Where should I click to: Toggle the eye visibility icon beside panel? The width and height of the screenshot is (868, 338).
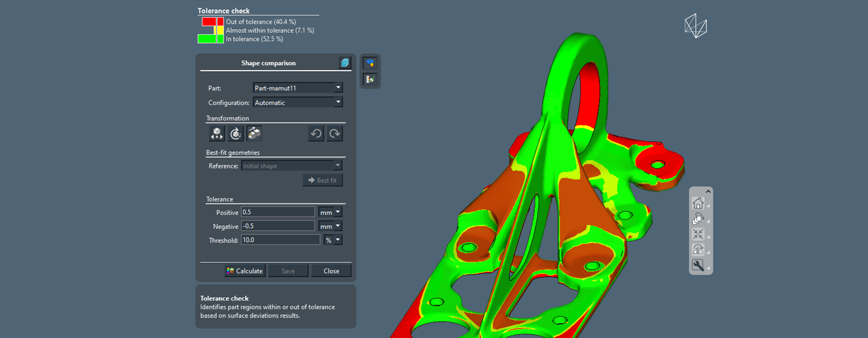(x=370, y=63)
